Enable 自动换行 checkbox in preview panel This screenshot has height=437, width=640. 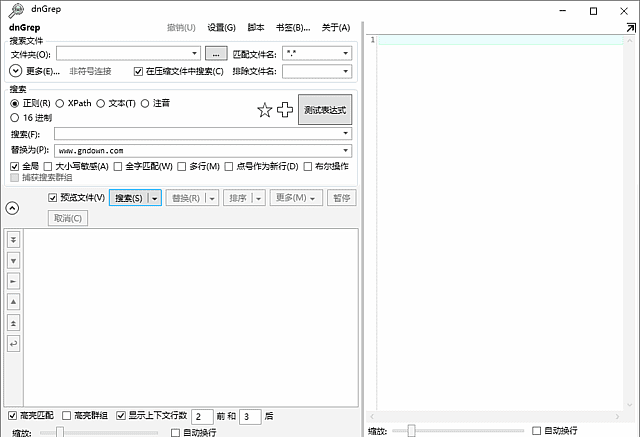pyautogui.click(x=537, y=430)
